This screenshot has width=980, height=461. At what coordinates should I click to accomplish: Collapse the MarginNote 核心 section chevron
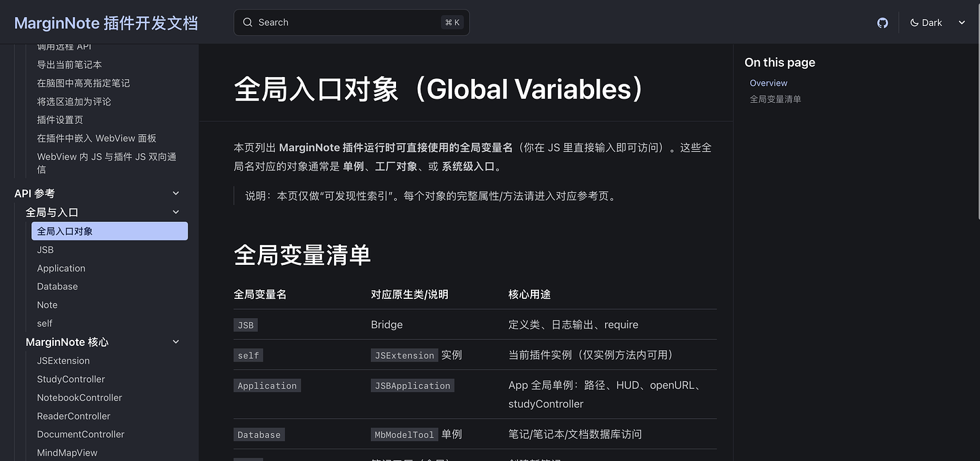tap(176, 342)
